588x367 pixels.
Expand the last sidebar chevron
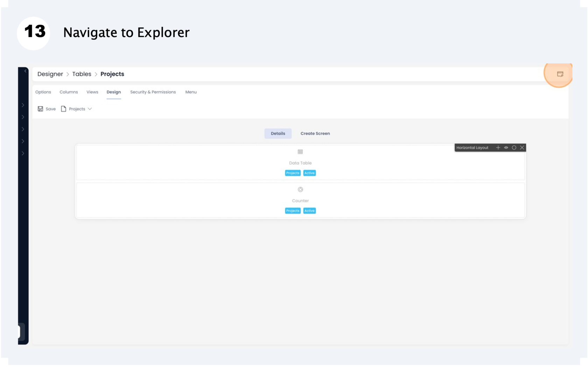23,153
